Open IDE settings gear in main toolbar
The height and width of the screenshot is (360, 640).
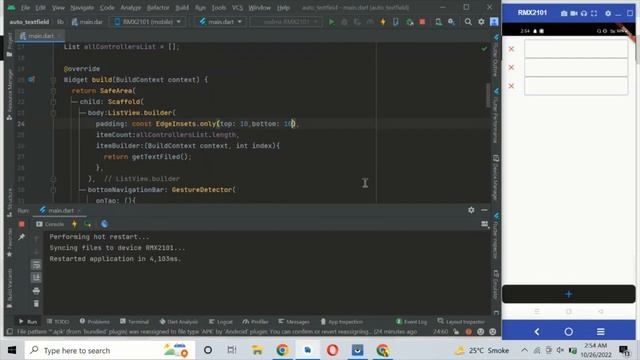pyautogui.click(x=481, y=22)
